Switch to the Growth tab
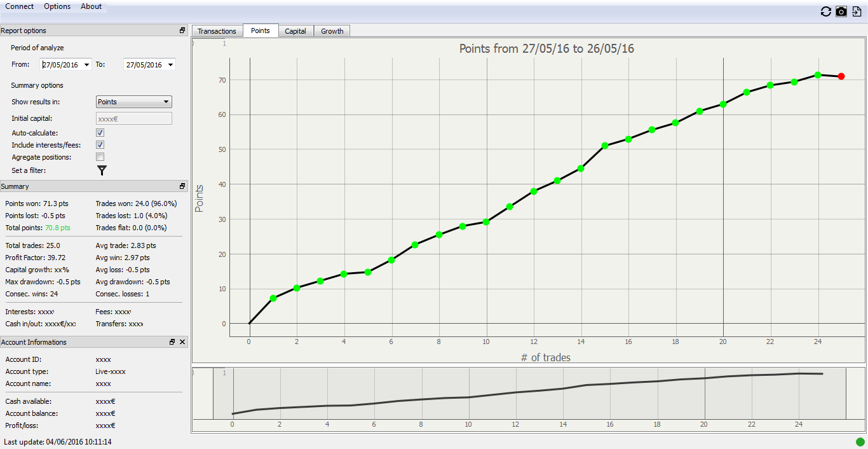Viewport: 868px width, 449px height. point(332,31)
